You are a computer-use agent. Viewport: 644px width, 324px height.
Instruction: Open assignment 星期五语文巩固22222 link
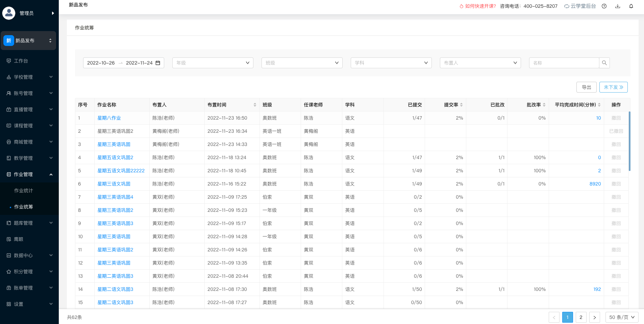pos(121,171)
